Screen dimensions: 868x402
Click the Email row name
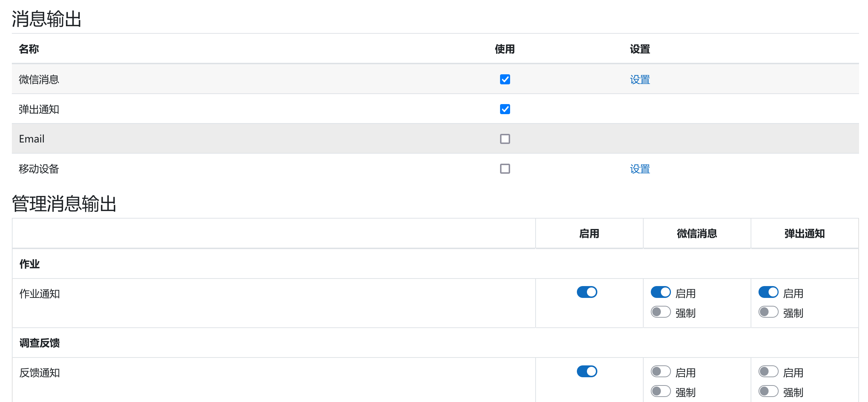pos(32,139)
